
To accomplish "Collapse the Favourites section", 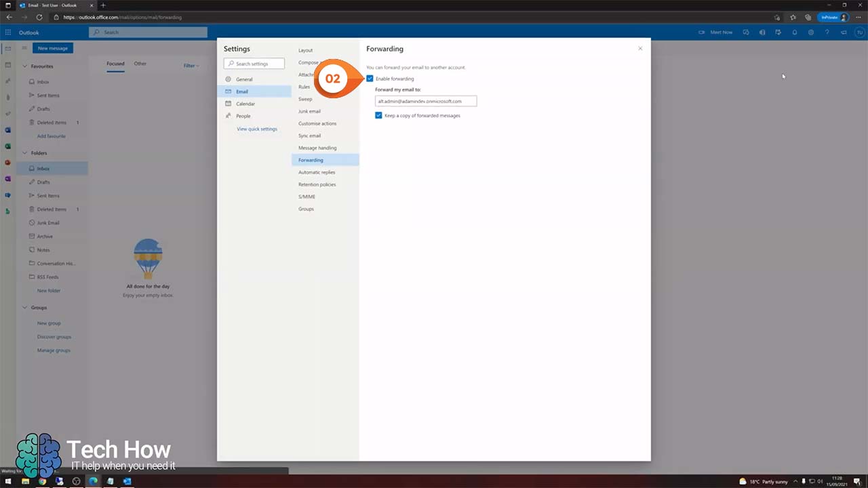I will click(x=25, y=66).
